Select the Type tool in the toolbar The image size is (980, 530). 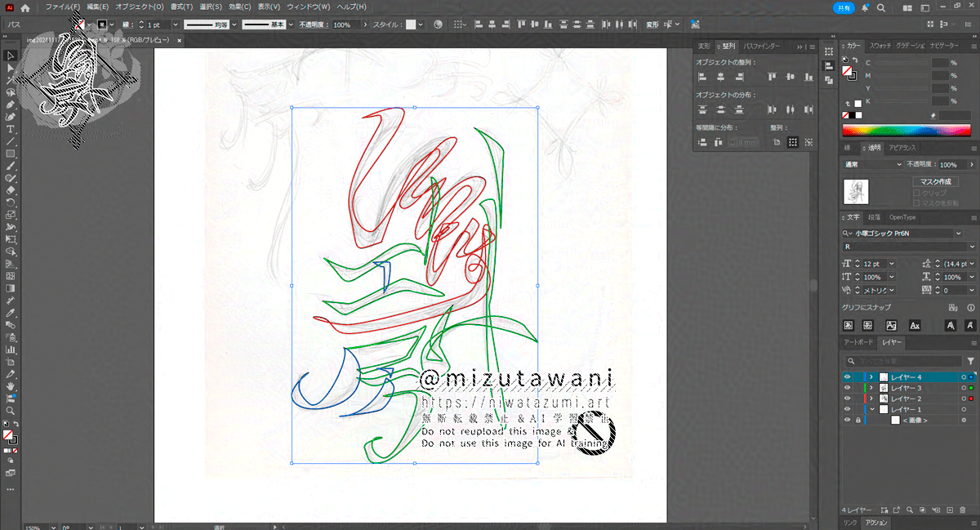[11, 129]
